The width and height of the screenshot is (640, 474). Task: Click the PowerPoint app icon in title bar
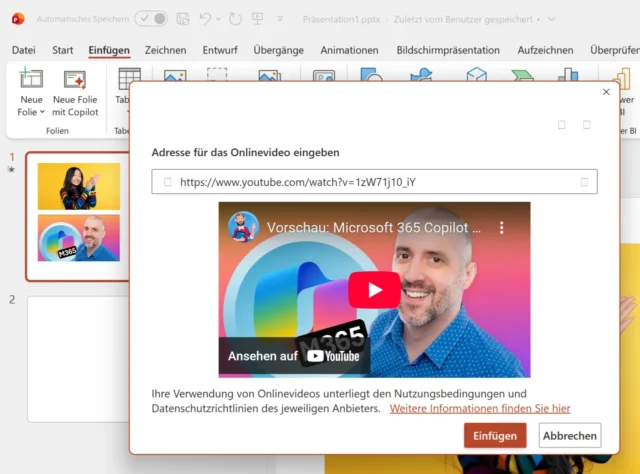18,19
